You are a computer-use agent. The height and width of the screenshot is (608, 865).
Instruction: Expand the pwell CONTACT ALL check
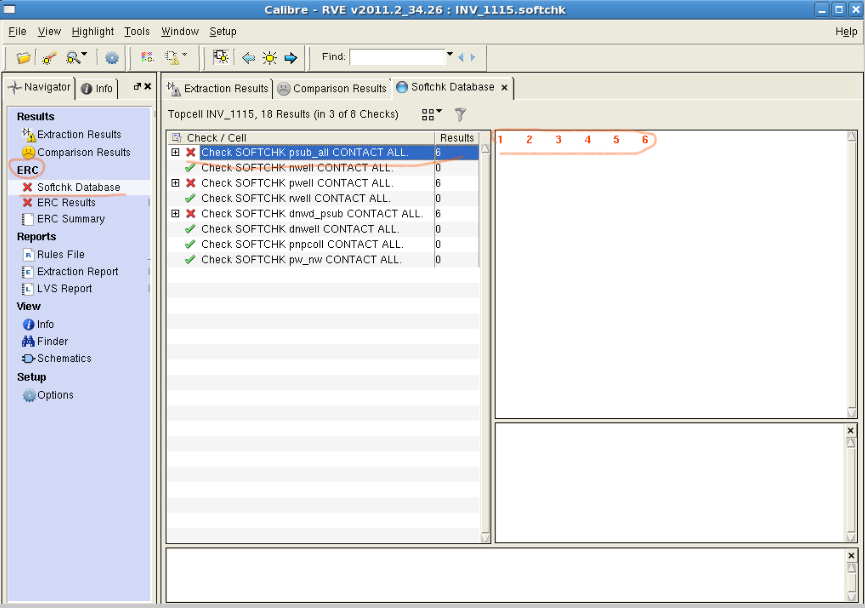[x=175, y=183]
